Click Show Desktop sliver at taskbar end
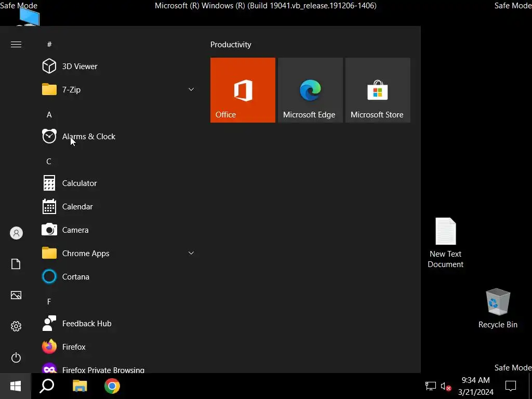Viewport: 532px width, 399px height. [x=530, y=386]
